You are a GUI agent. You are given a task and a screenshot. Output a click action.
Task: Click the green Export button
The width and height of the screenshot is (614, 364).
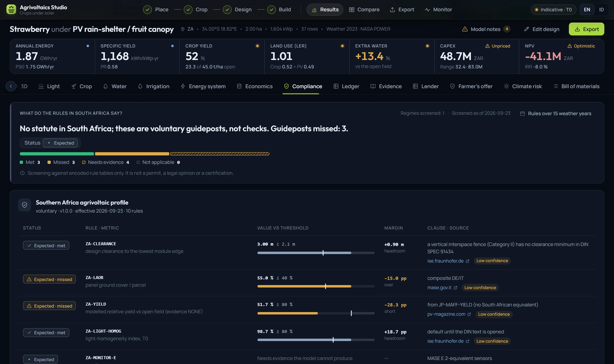pos(586,29)
